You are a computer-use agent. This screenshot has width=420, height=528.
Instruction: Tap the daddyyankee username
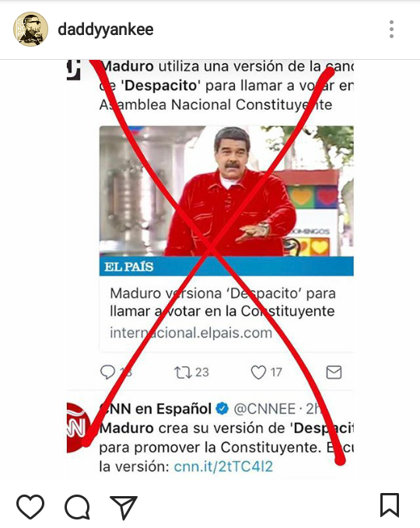coord(106,30)
